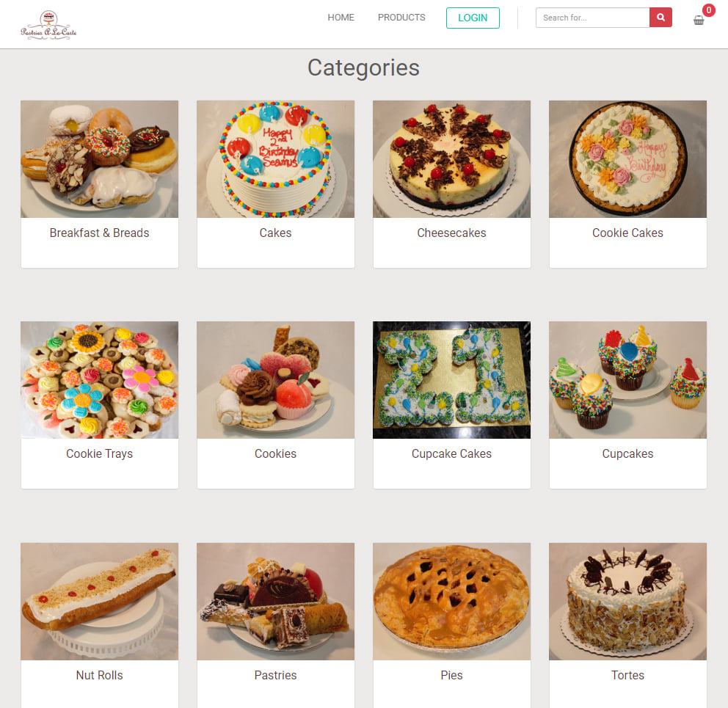Select the Pies category label
The width and height of the screenshot is (728, 708).
click(x=451, y=676)
